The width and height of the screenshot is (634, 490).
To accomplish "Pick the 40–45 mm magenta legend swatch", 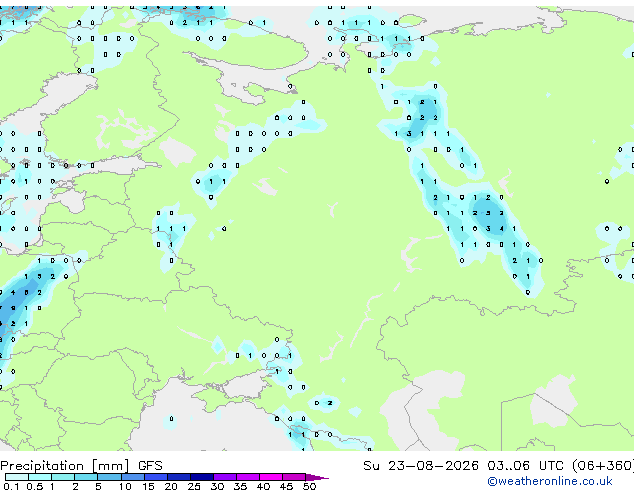I will pyautogui.click(x=271, y=477).
